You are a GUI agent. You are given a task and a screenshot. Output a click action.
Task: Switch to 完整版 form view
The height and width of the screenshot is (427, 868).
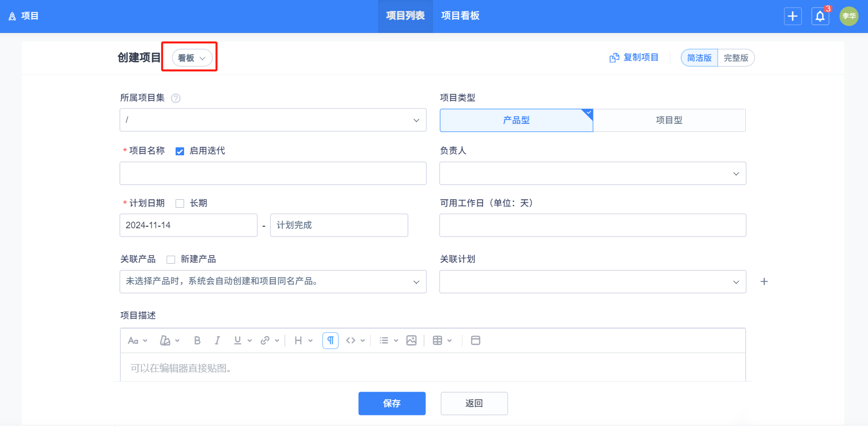(x=736, y=58)
